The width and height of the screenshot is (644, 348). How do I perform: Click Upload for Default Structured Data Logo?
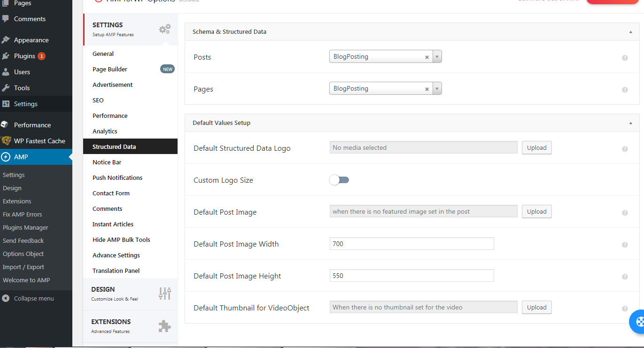click(536, 147)
